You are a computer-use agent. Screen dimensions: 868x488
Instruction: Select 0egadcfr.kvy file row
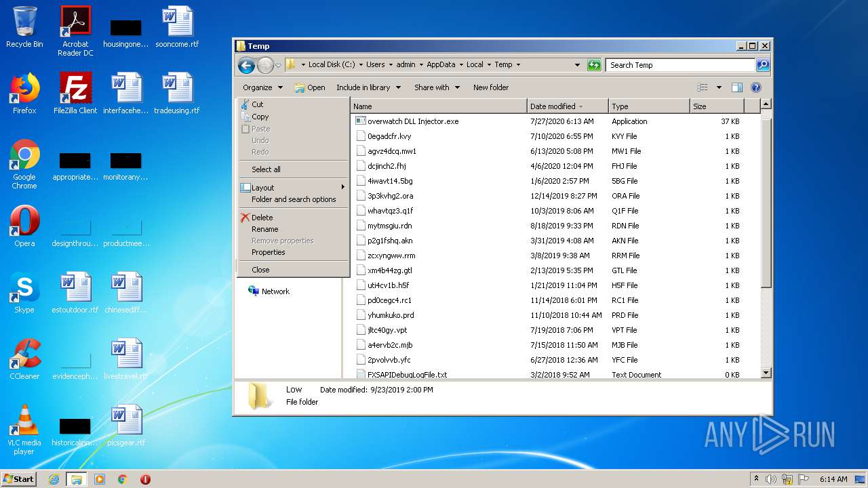pos(548,136)
